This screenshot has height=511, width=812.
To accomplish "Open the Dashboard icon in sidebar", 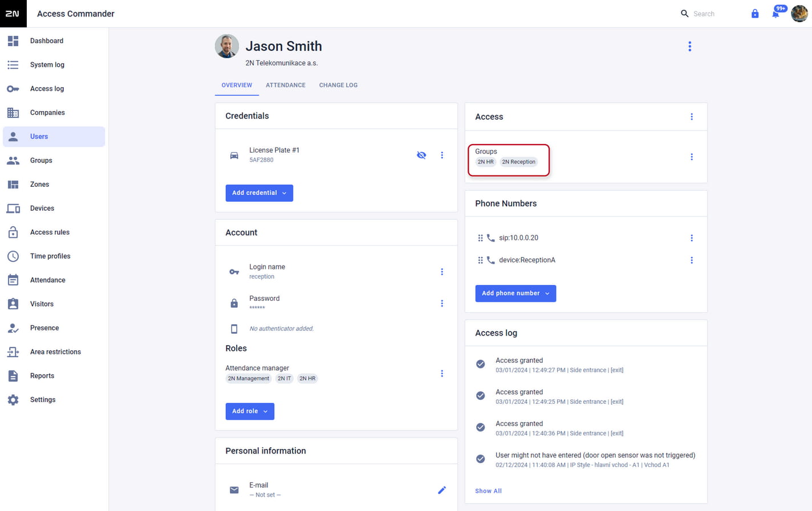I will tap(13, 41).
